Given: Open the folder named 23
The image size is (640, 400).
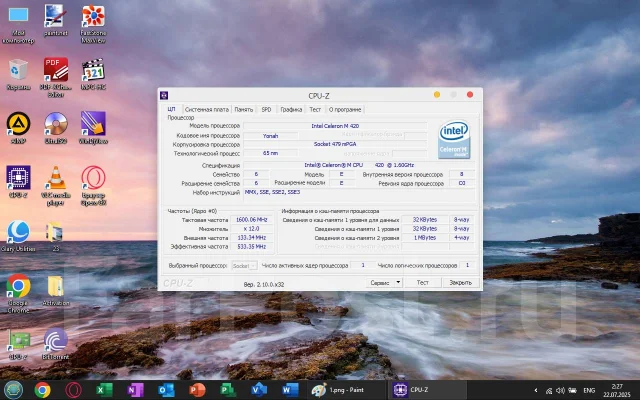Looking at the screenshot, I should click(56, 236).
